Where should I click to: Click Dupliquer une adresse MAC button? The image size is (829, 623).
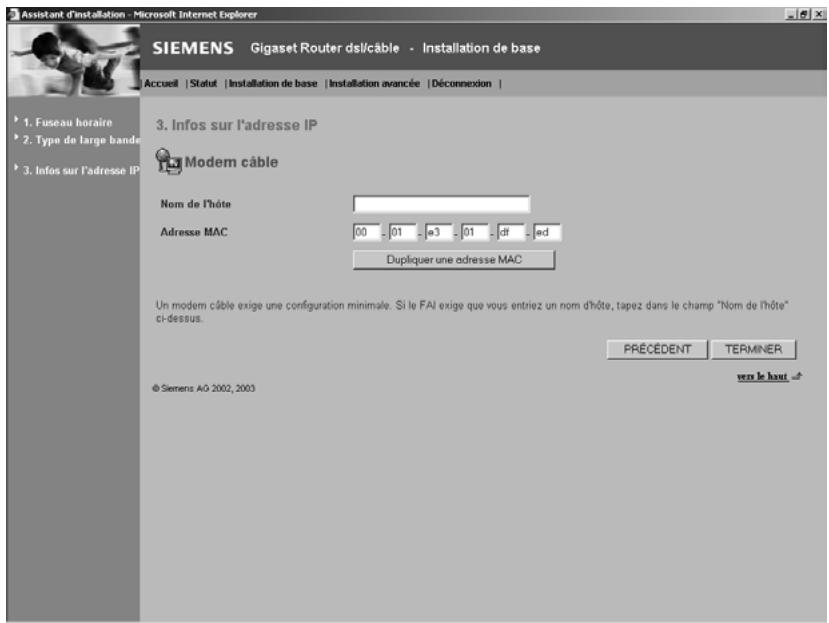454,260
